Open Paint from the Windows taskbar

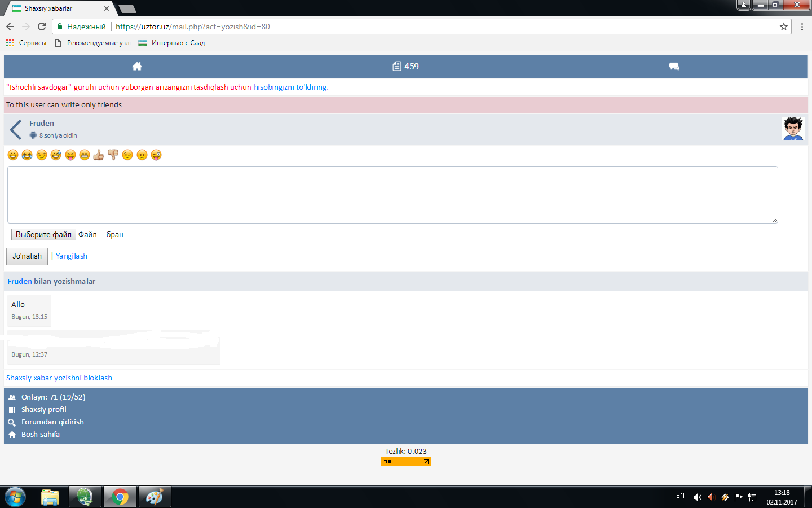pos(155,497)
